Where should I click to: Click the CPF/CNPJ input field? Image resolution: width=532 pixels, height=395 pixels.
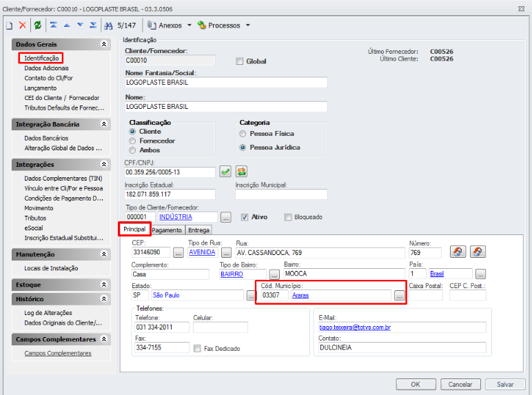click(x=170, y=172)
